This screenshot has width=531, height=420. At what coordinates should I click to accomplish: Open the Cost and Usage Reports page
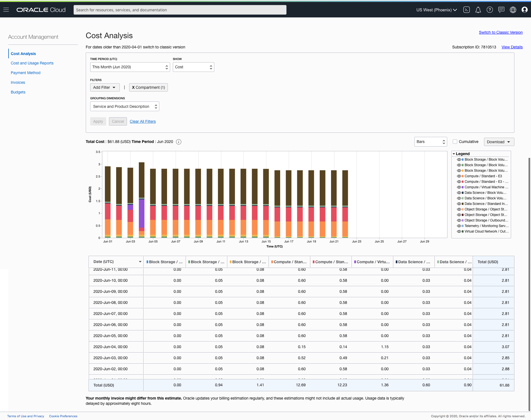(32, 63)
